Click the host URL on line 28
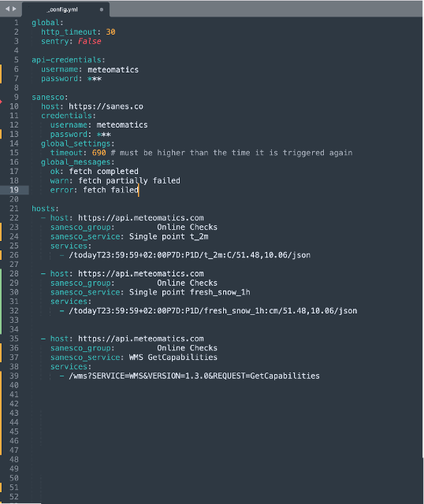 tap(141, 274)
